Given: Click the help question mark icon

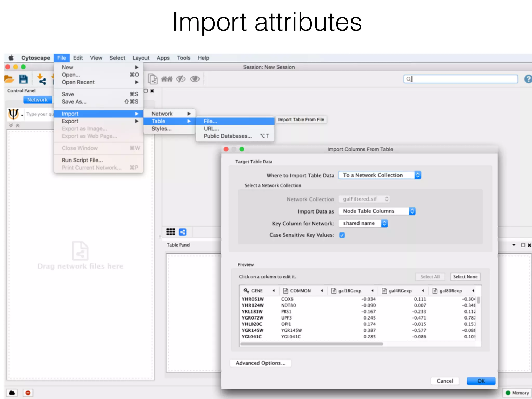Looking at the screenshot, I should [528, 79].
